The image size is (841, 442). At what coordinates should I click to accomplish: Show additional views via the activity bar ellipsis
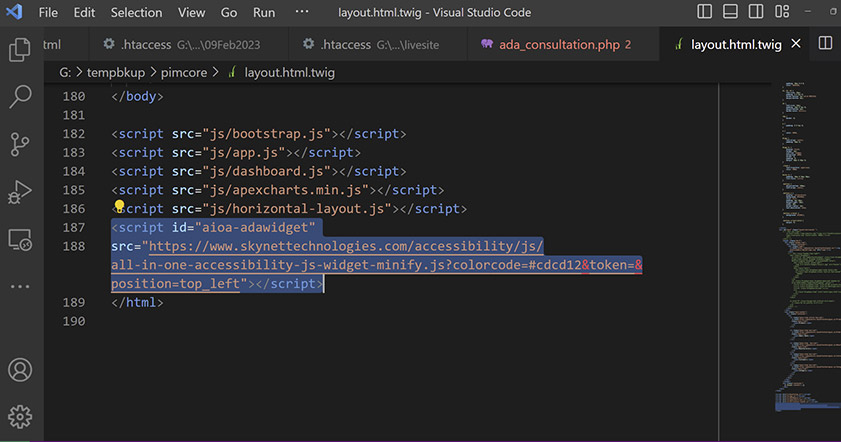click(x=20, y=286)
